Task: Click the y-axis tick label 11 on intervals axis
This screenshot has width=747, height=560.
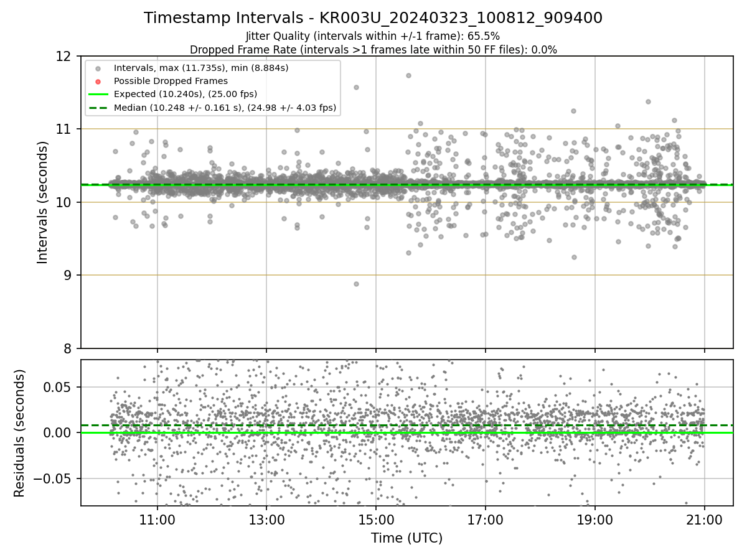Action: point(65,129)
